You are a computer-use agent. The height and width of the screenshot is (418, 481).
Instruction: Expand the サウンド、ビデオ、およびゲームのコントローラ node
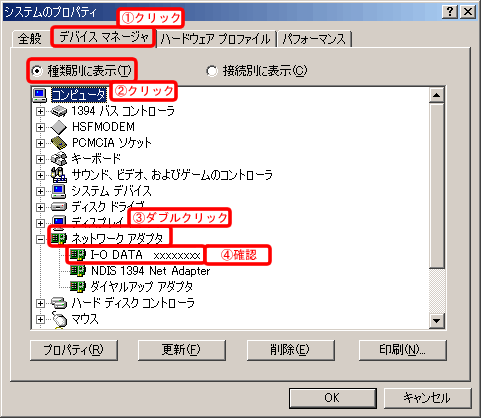click(x=40, y=175)
